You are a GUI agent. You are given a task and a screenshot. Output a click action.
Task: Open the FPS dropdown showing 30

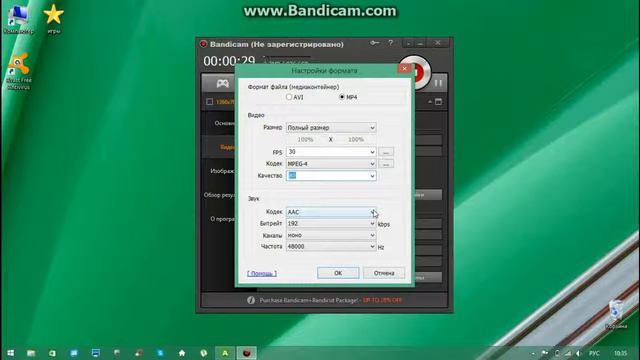[331, 152]
